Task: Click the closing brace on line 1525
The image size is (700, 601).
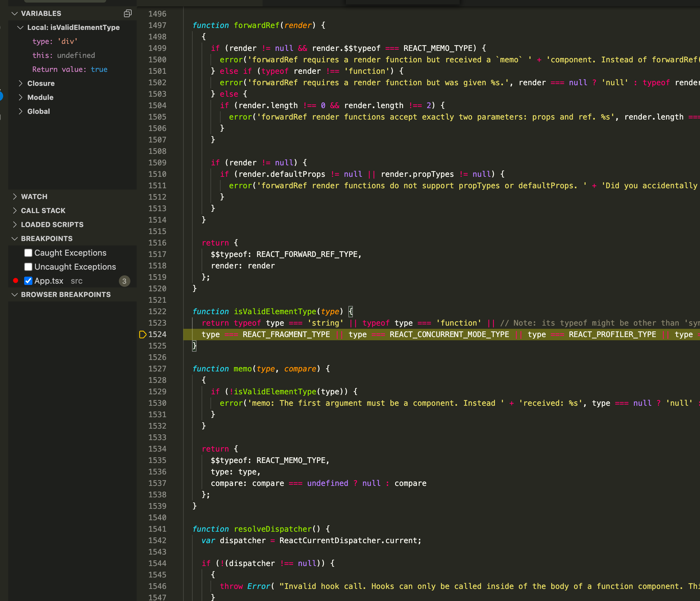Action: coord(194,346)
